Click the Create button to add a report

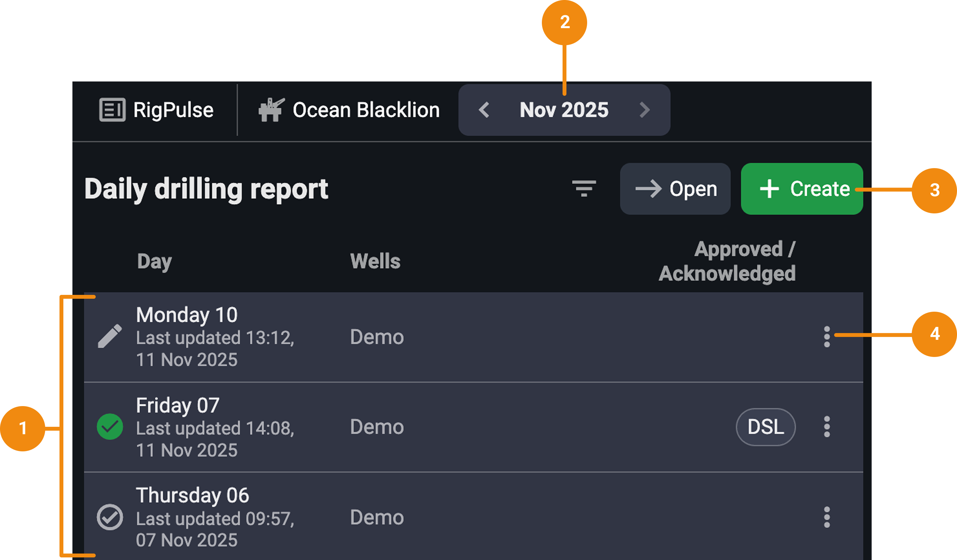click(x=801, y=189)
